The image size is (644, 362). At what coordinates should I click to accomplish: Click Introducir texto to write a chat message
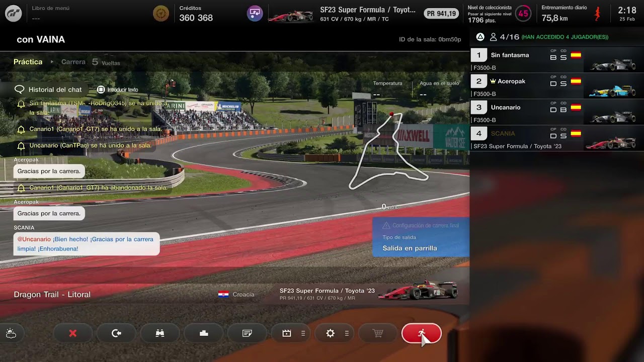click(118, 89)
